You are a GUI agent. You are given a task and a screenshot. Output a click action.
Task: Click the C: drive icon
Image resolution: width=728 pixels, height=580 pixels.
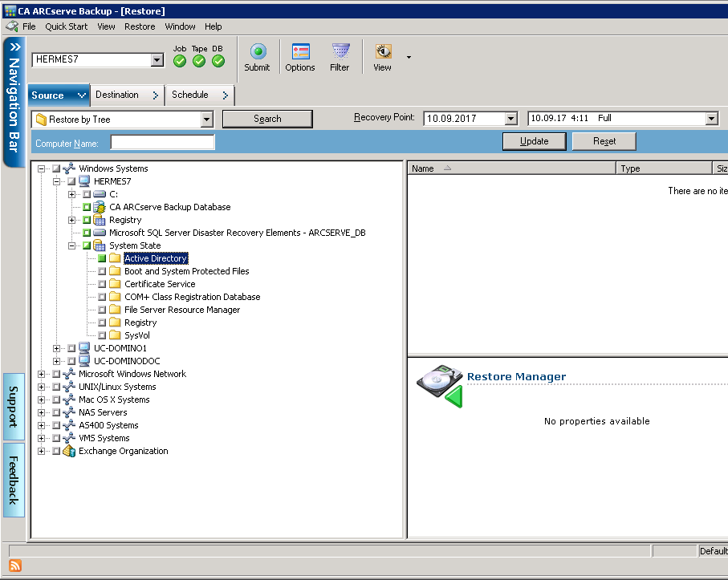pyautogui.click(x=100, y=194)
